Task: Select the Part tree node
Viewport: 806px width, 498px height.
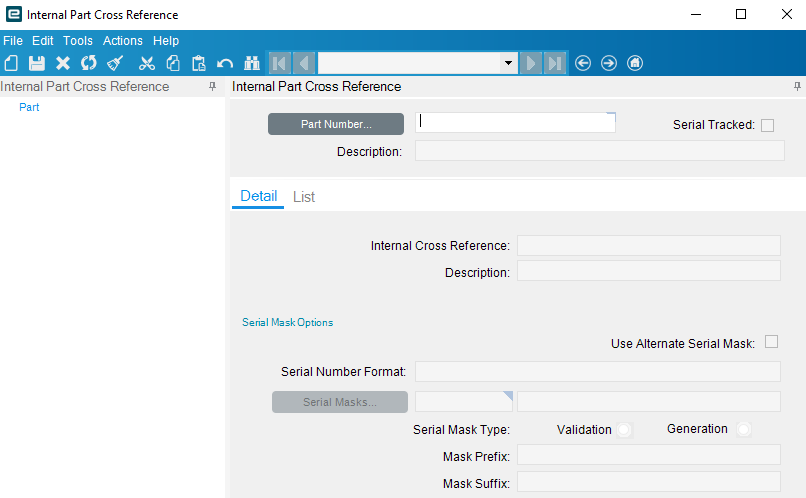Action: click(29, 107)
